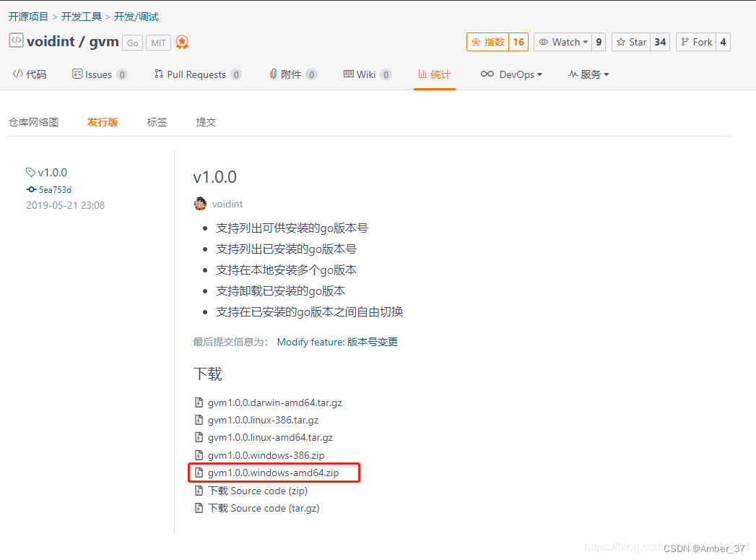Click the medal award icon next to MIT
The height and width of the screenshot is (560, 756).
[x=182, y=42]
